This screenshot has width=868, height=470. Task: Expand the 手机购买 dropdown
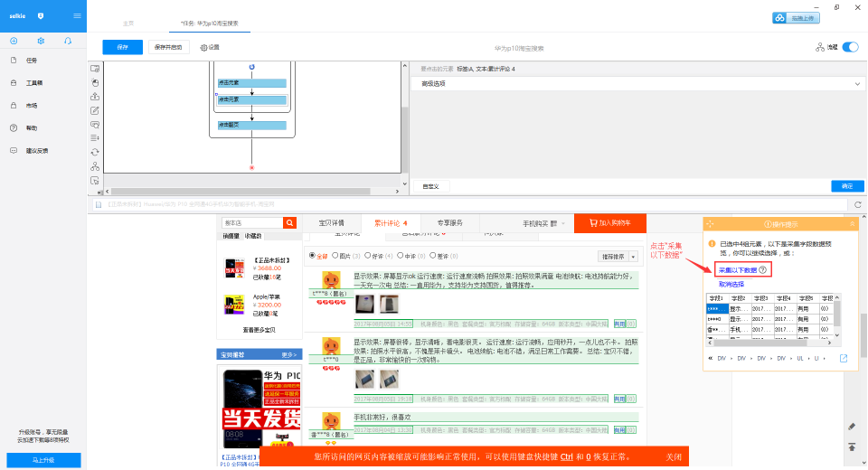[543, 223]
